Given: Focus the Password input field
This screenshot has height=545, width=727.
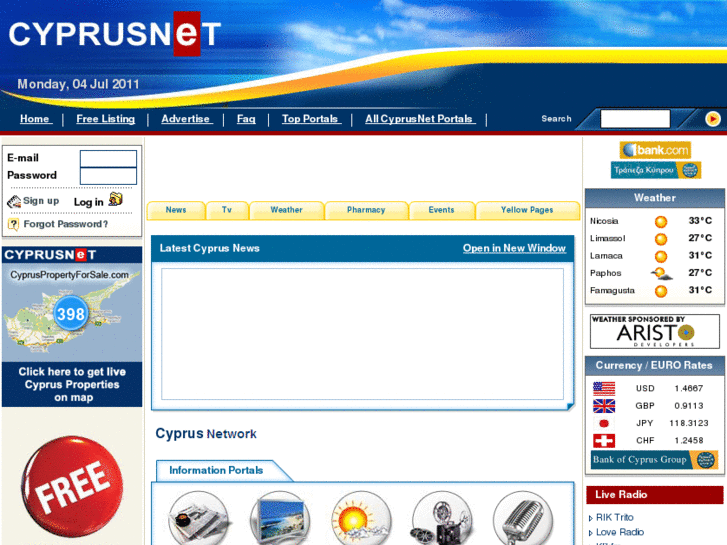Looking at the screenshot, I should tap(108, 176).
